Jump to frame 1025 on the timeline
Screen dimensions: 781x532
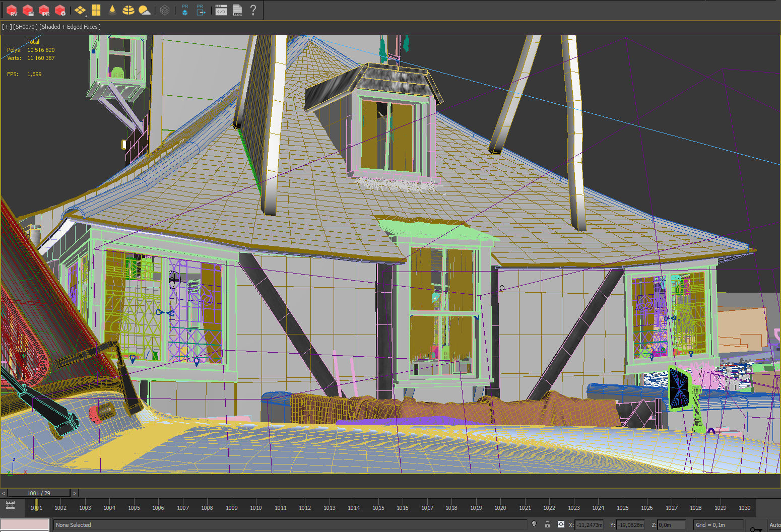click(x=623, y=508)
